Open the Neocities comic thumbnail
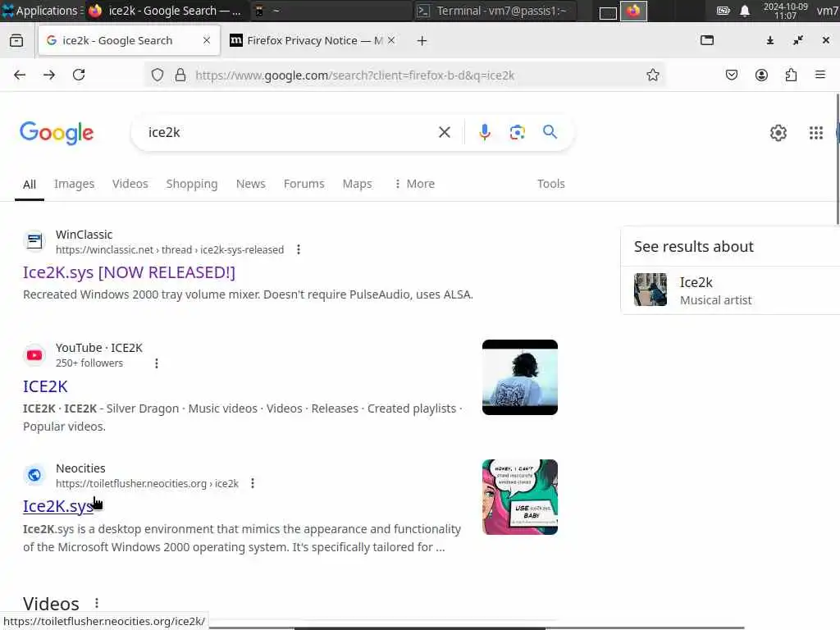The height and width of the screenshot is (630, 840). click(519, 497)
